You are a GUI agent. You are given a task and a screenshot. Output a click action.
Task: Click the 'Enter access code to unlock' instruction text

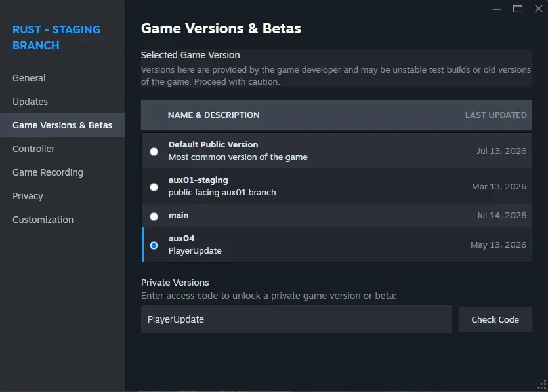coord(269,296)
